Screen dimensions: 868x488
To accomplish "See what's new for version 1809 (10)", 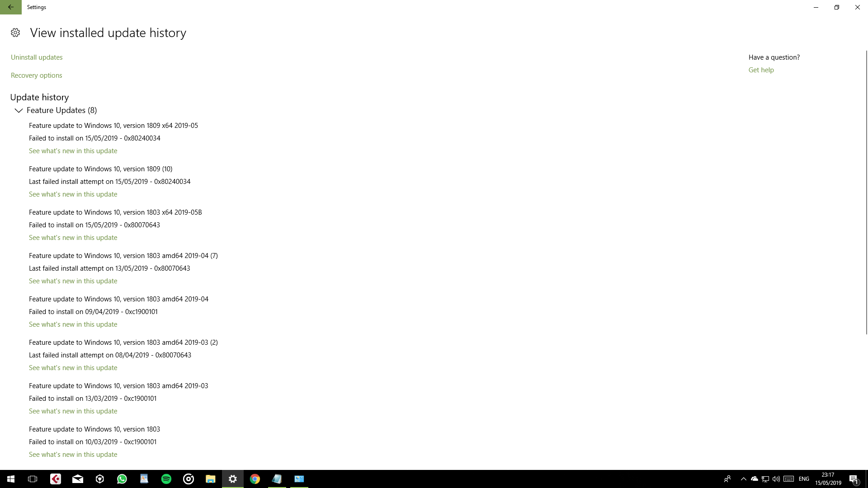I will 73,194.
